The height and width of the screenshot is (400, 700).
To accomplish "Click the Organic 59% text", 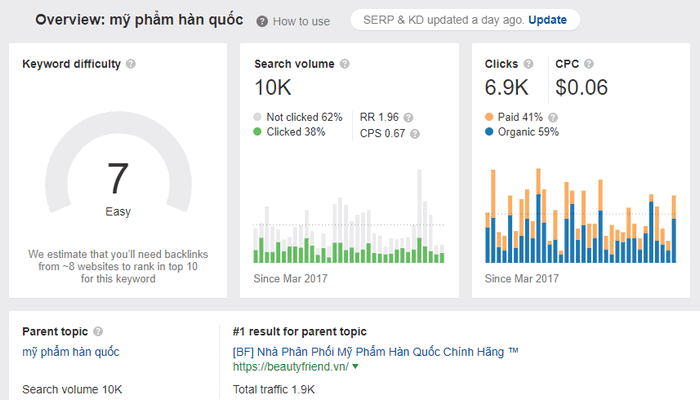I will click(528, 132).
